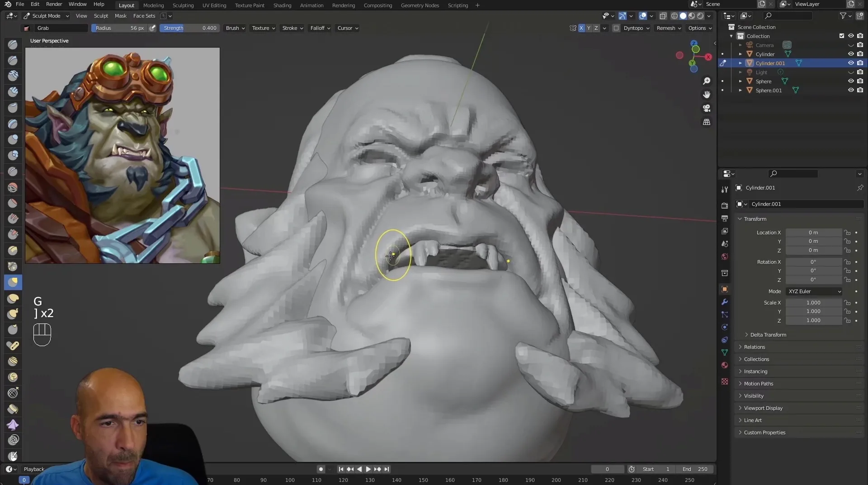Open the Render menu

pyautogui.click(x=54, y=5)
